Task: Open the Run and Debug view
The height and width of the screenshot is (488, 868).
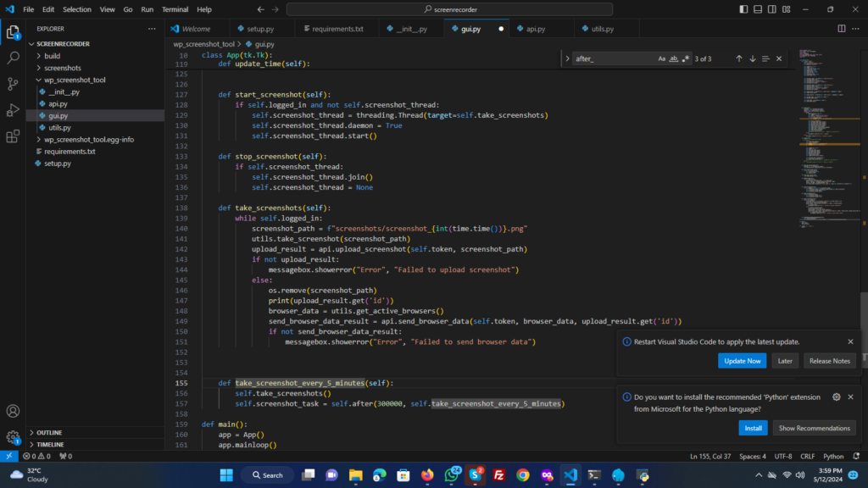Action: pyautogui.click(x=13, y=110)
